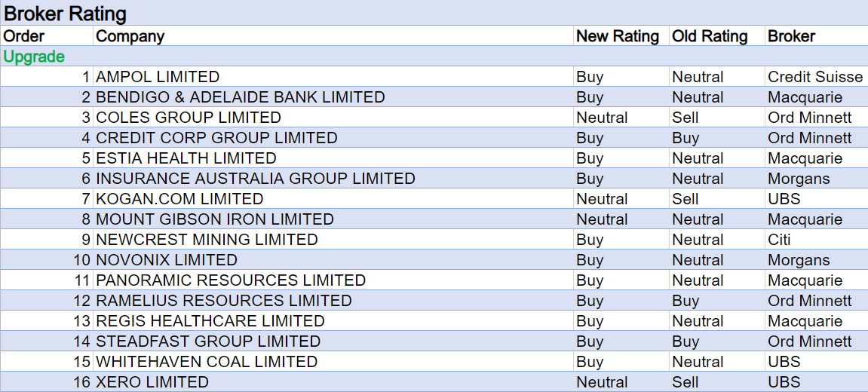Screen dimensions: 868x392
Task: Click Credit Suisse broker cell
Action: [814, 77]
